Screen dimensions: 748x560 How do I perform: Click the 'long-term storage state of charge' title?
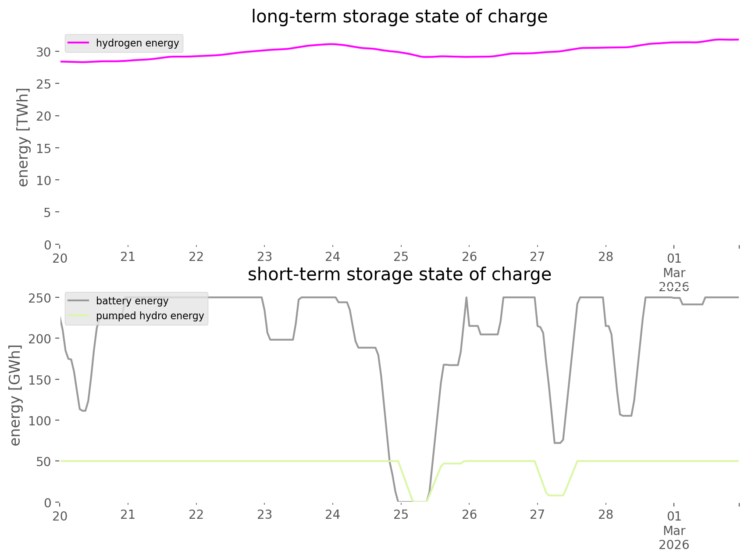coord(399,17)
